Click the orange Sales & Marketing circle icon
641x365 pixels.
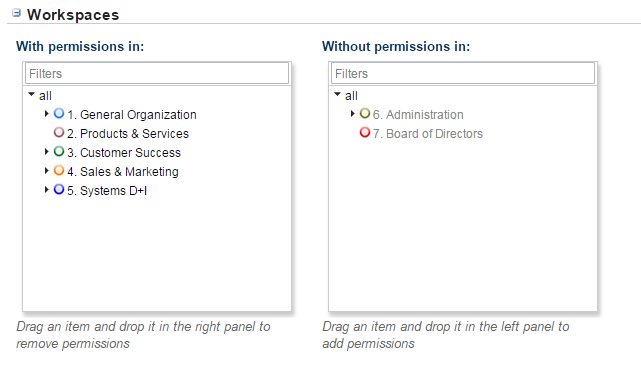(x=59, y=170)
